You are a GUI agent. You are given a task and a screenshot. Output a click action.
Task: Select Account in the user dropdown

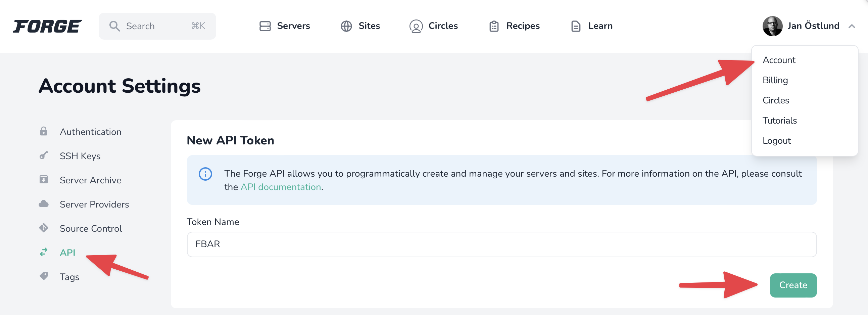[x=779, y=60]
